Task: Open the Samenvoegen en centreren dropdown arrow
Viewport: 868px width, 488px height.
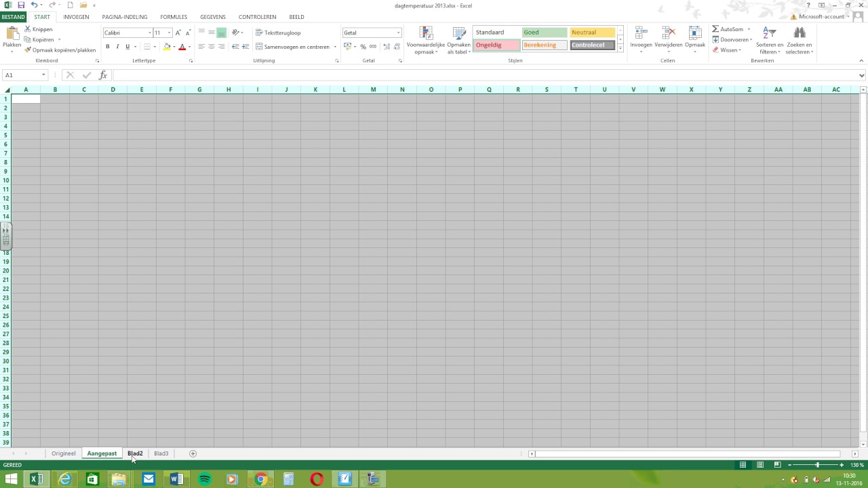Action: [335, 47]
